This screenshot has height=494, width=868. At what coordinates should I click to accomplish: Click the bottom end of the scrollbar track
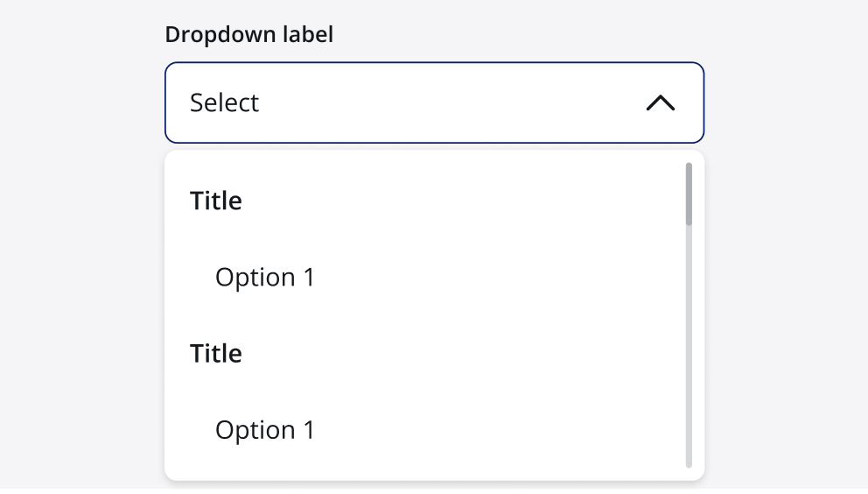pos(689,461)
